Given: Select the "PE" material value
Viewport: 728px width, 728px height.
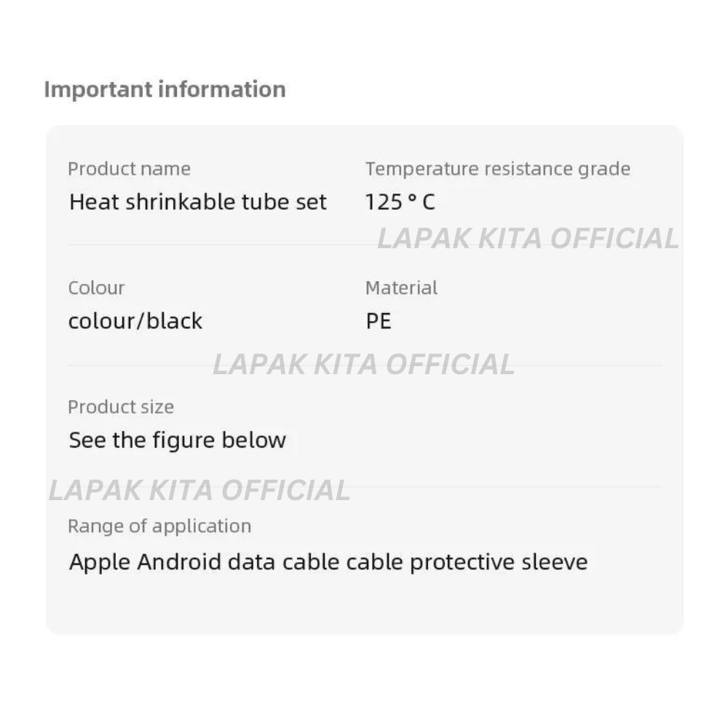Looking at the screenshot, I should [x=379, y=321].
